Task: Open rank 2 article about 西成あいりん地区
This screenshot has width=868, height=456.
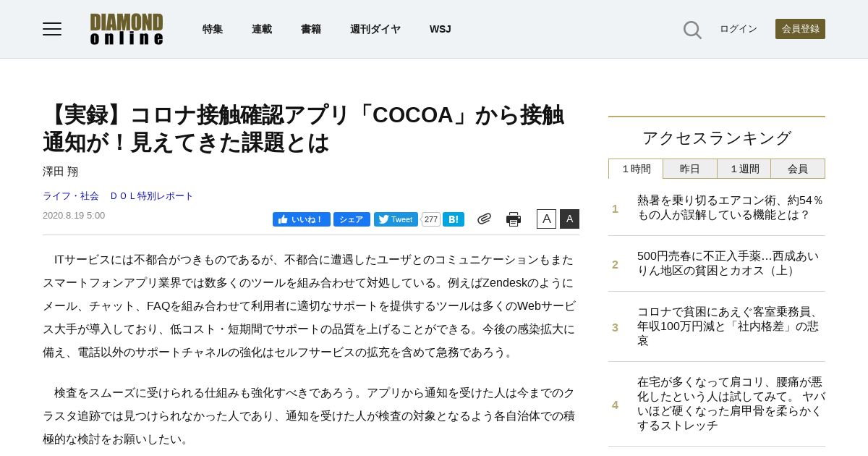Action: pos(731,263)
